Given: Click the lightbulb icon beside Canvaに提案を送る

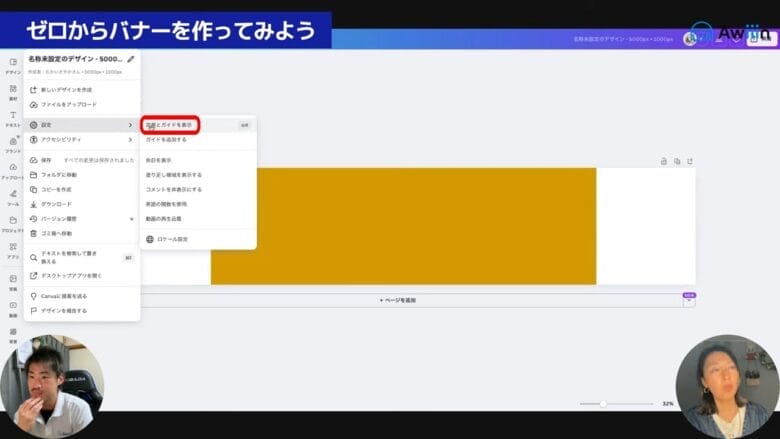Looking at the screenshot, I should [33, 296].
